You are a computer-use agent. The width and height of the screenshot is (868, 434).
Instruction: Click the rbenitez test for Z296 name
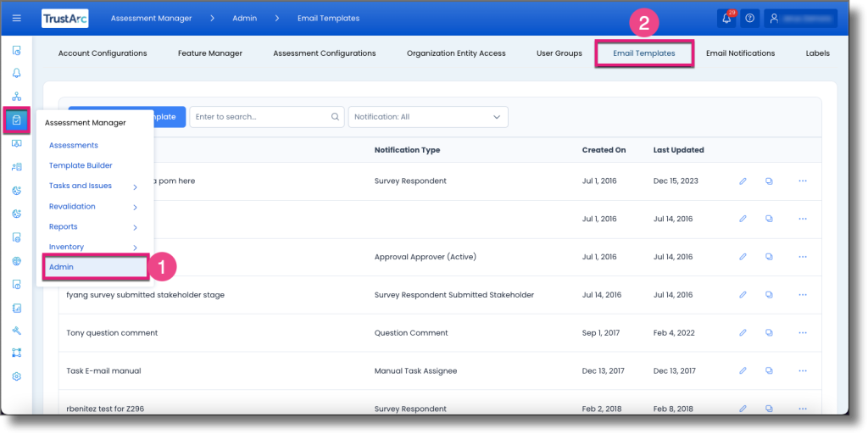105,409
